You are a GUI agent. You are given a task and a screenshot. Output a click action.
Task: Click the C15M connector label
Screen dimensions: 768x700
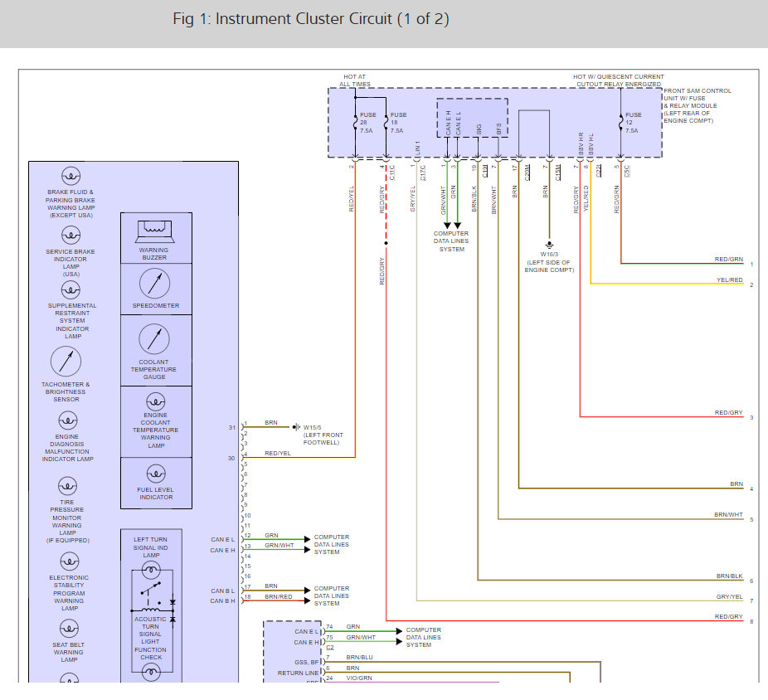point(558,173)
